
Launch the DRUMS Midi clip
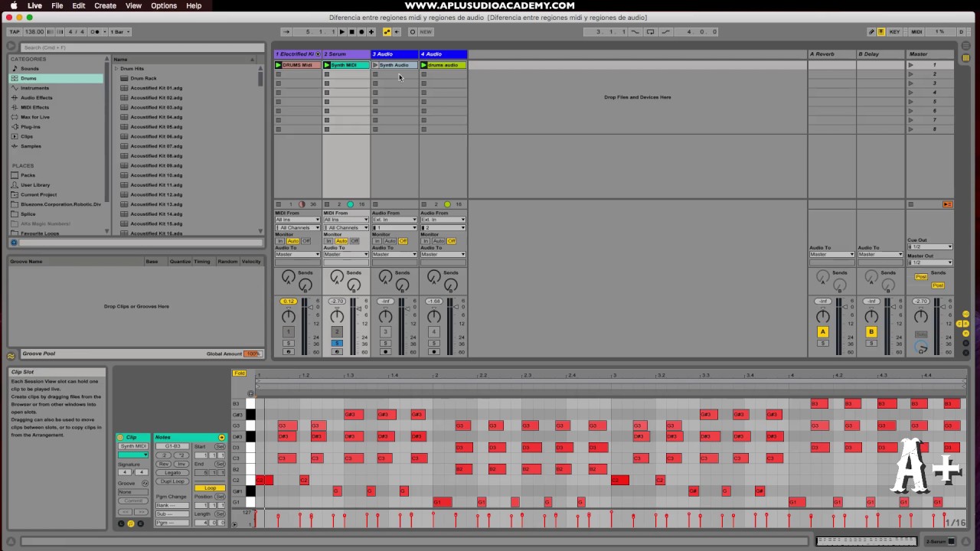(279, 65)
